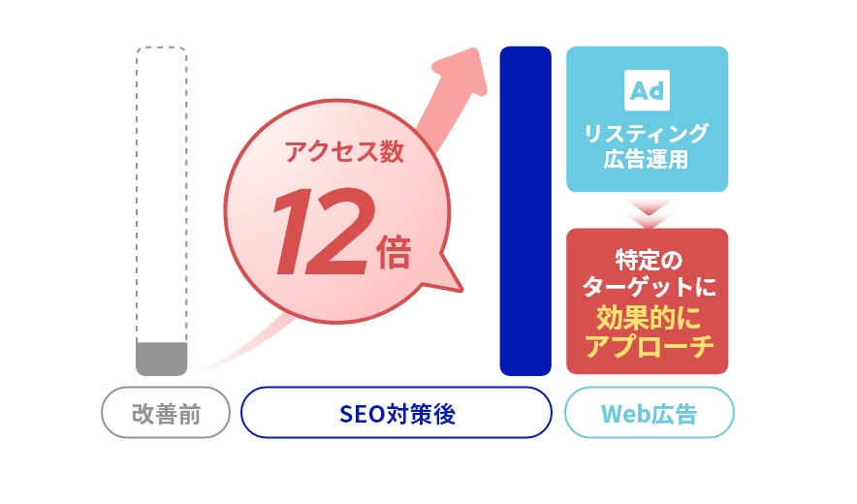Click the white Ad icon
This screenshot has width=857, height=504.
pos(648,90)
